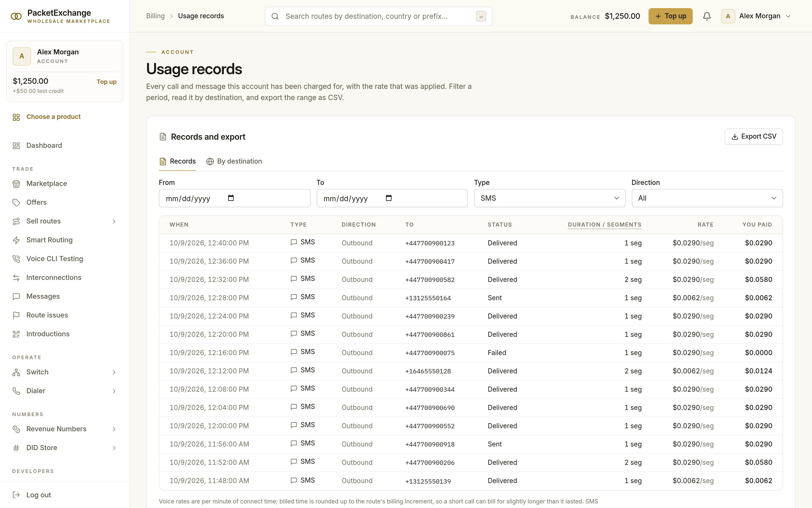Open notifications bell
Image resolution: width=812 pixels, height=508 pixels.
(707, 16)
